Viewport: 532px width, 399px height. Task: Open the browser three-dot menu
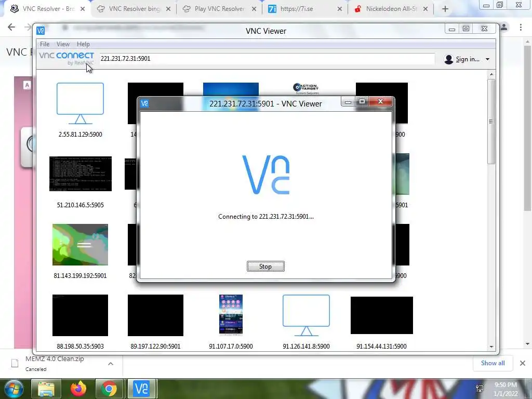pyautogui.click(x=521, y=27)
